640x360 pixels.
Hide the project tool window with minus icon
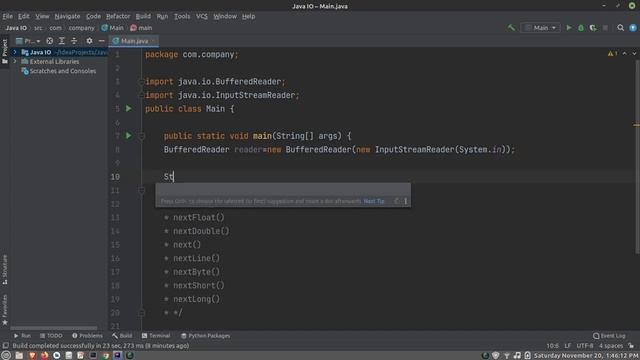[x=101, y=41]
